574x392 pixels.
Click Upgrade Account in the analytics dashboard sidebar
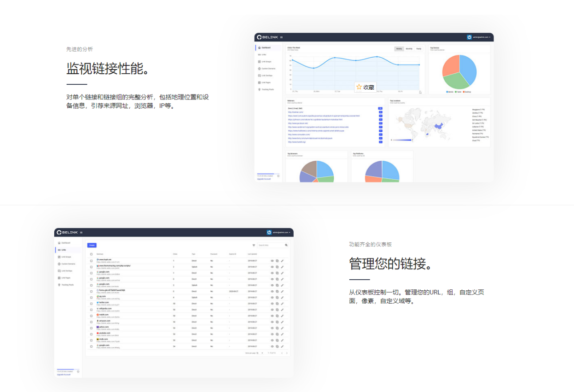[263, 179]
